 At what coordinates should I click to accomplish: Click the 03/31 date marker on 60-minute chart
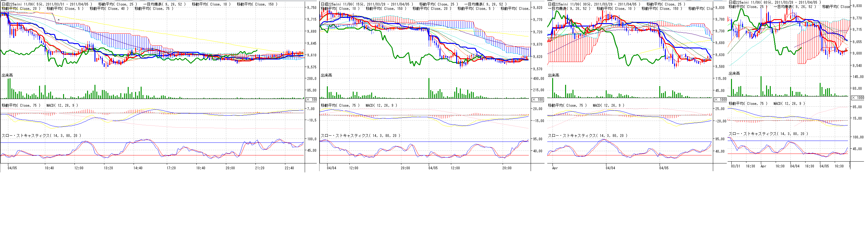[735, 166]
